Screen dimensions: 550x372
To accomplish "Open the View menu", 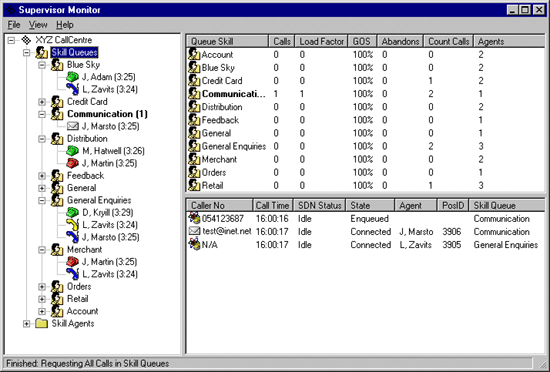I will (x=38, y=25).
